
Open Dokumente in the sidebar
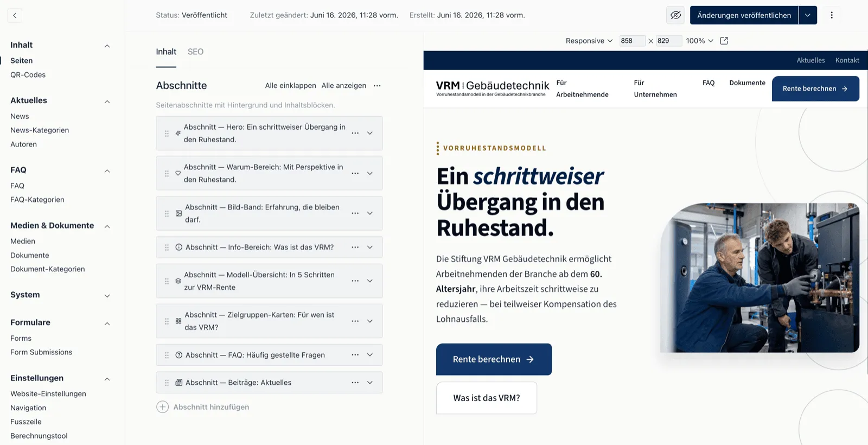pos(30,255)
